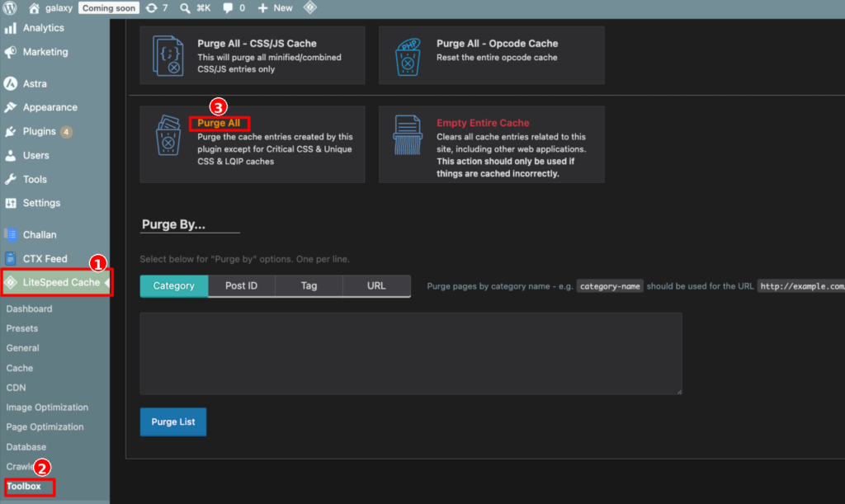Click the Purge By... heading

click(x=173, y=224)
